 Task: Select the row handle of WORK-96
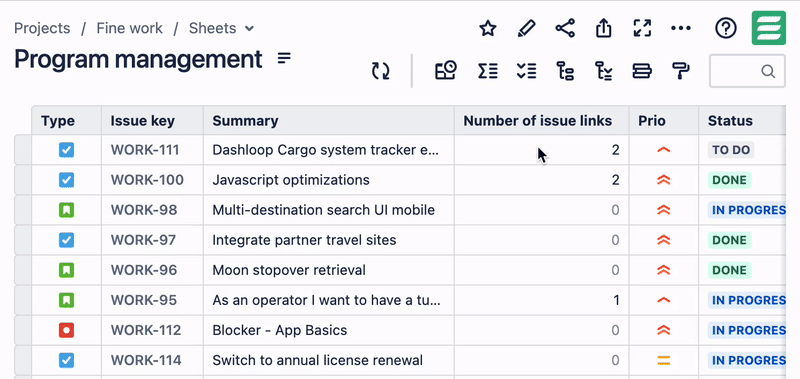[23, 270]
